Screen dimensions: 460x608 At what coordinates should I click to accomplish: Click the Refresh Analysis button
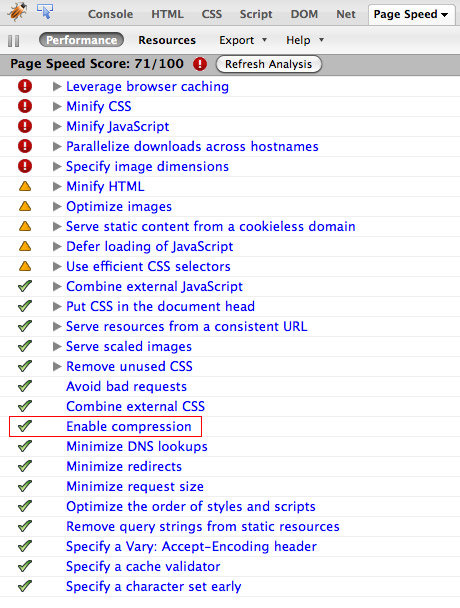[x=268, y=64]
